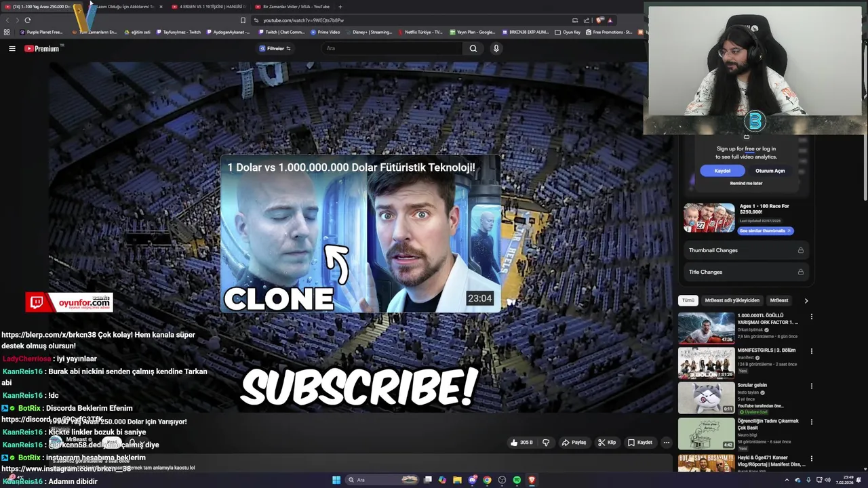The width and height of the screenshot is (868, 488).
Task: Click Oturum Açın log in button
Action: click(x=770, y=171)
